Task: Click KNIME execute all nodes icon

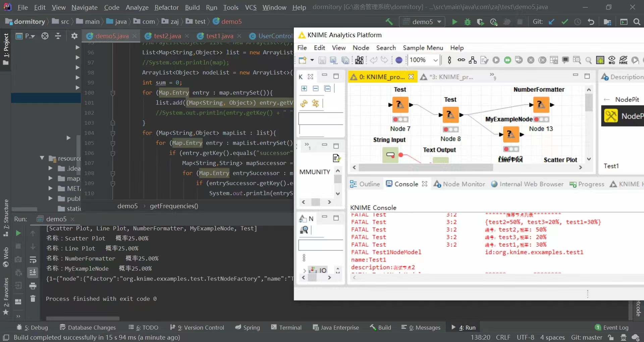Action: [x=507, y=60]
